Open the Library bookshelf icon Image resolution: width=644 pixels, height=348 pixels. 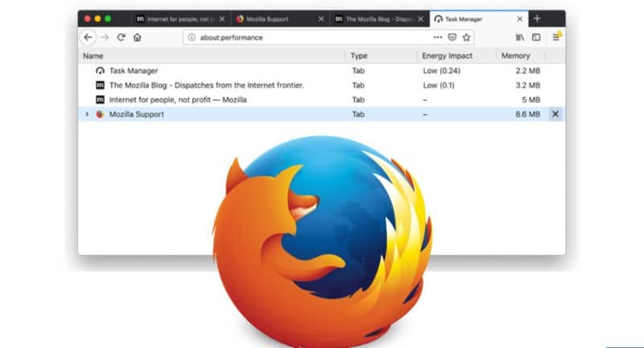point(520,37)
